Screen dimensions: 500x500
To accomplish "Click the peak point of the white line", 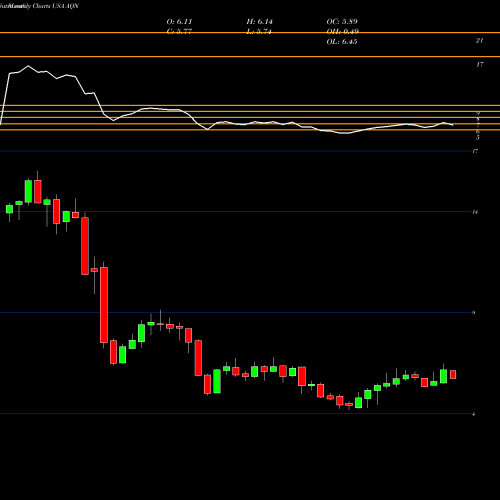I will (x=28, y=66).
